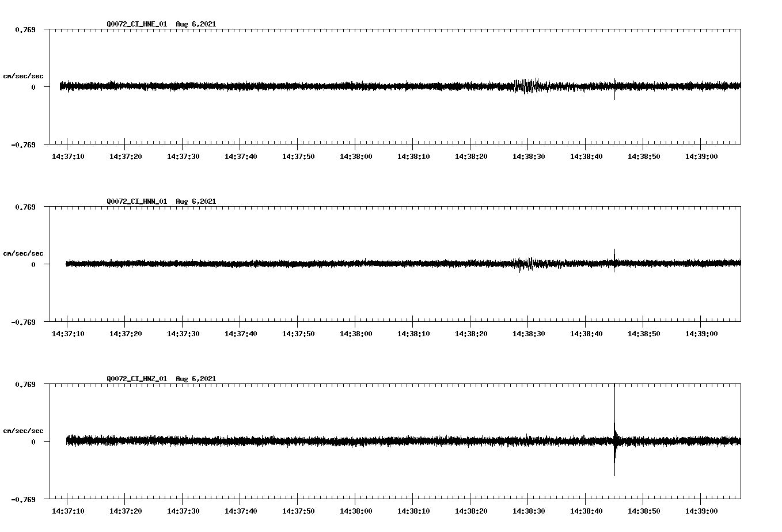Screen dimensions: 782x532
Task: Click the -0.769 lower limit of the HNN plot
Action: click(24, 322)
